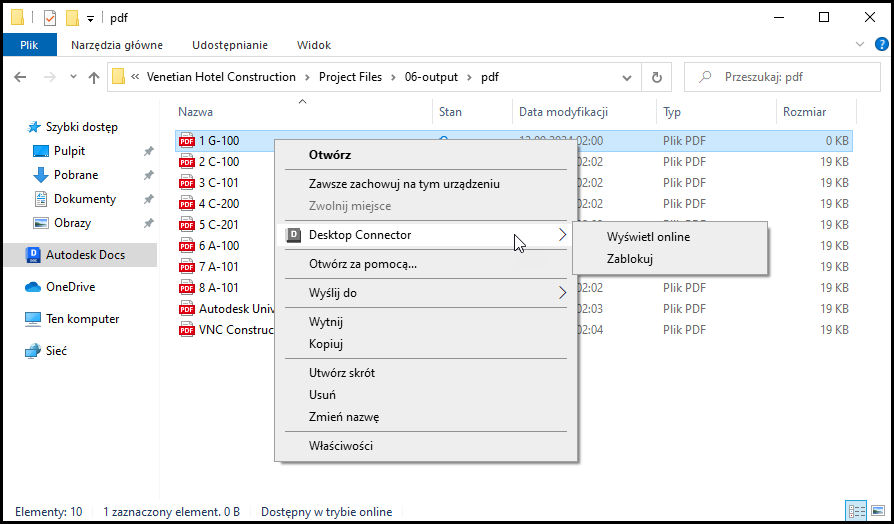Open the Widok ribbon tab
The width and height of the screenshot is (894, 524).
coord(314,45)
